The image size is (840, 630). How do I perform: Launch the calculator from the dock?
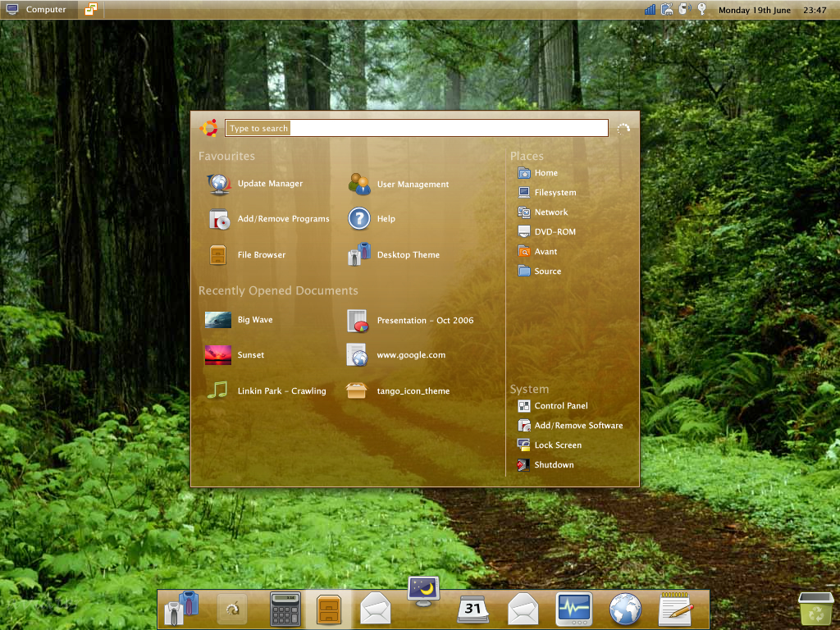pyautogui.click(x=285, y=609)
